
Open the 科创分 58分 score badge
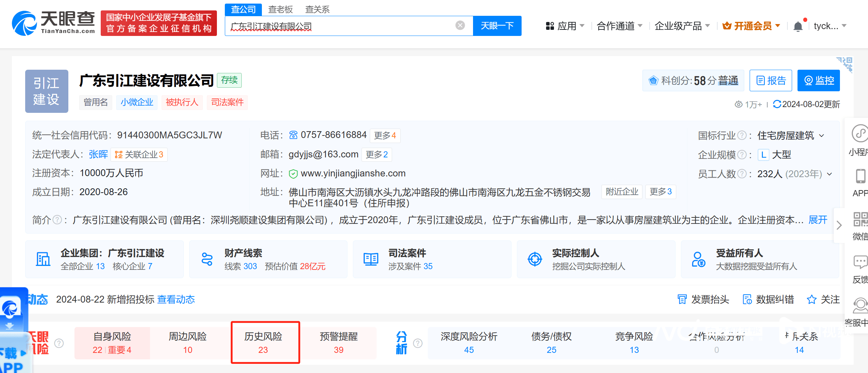tap(693, 80)
